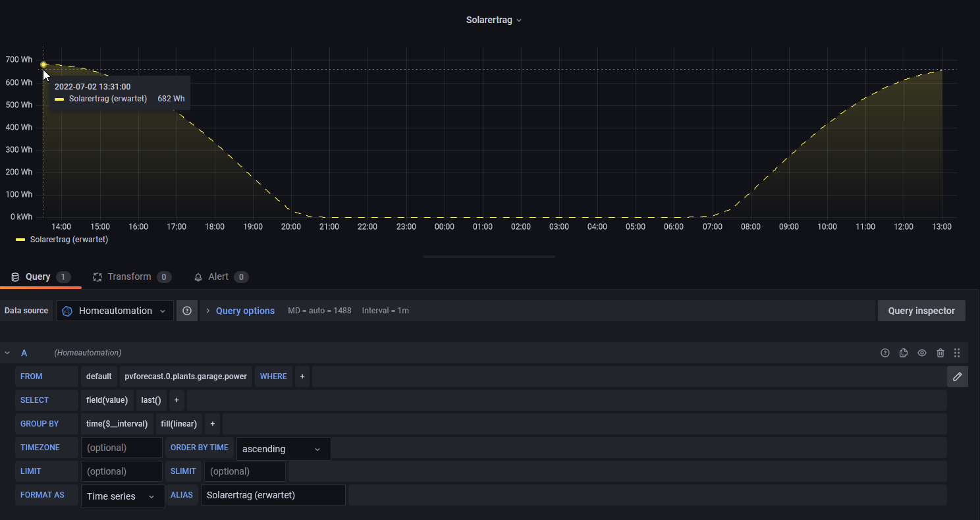980x520 pixels.
Task: Click the panel resize splitter bar
Action: (489, 256)
